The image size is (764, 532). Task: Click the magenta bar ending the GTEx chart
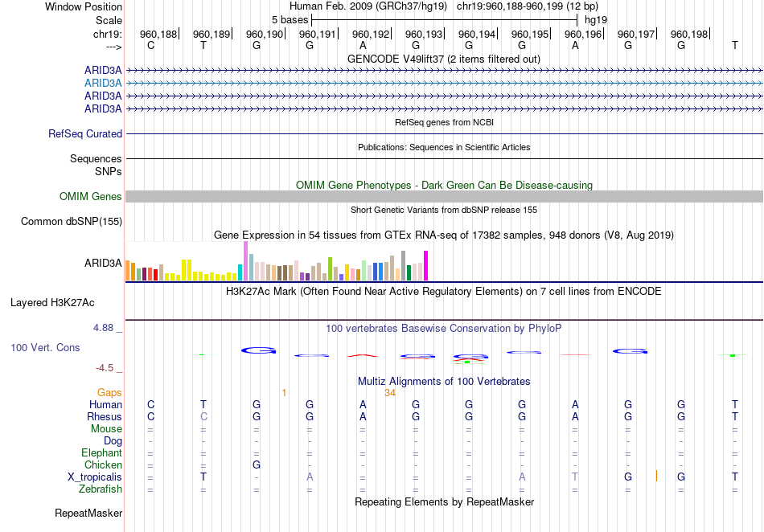[426, 266]
